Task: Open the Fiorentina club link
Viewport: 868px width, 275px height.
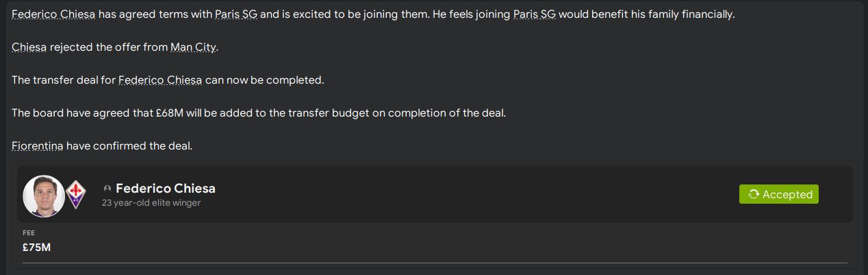Action: pos(38,146)
